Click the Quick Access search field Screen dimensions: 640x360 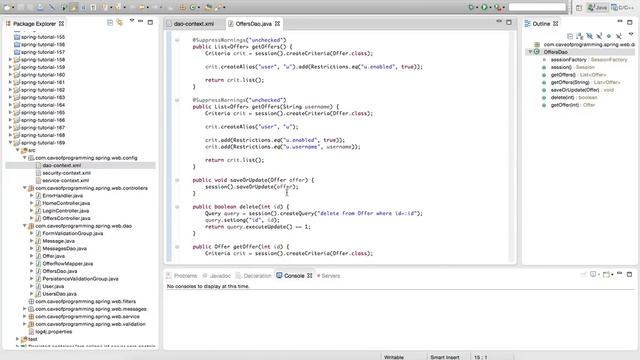[x=538, y=7]
